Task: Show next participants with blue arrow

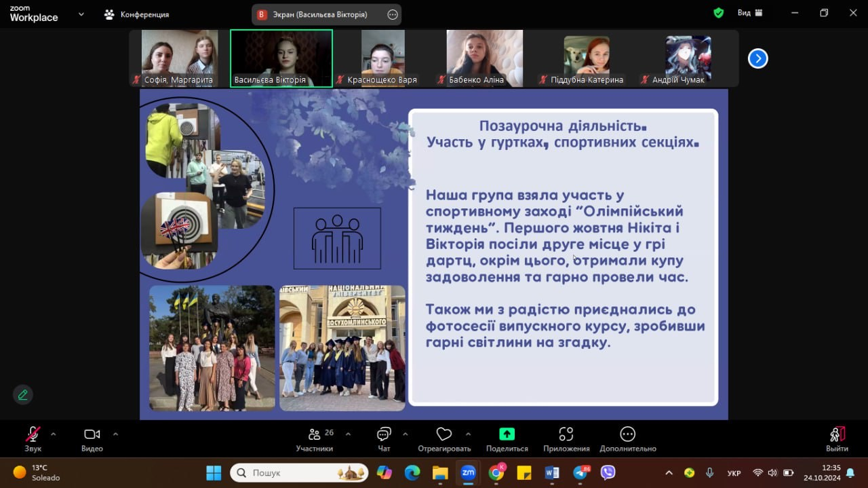Action: point(757,59)
